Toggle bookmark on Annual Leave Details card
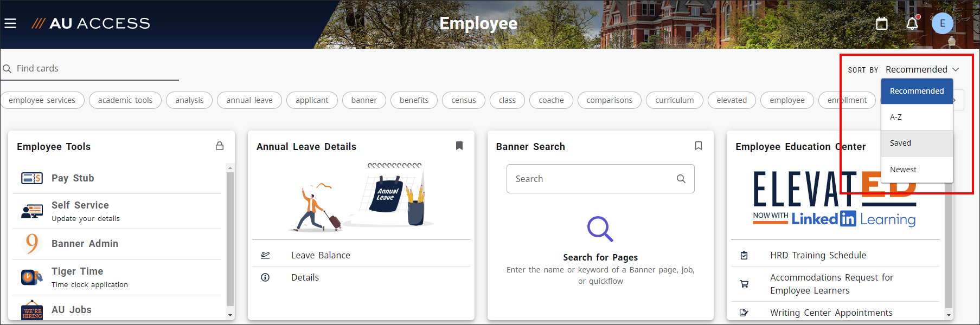Screen dimensions: 980x325 (459, 146)
